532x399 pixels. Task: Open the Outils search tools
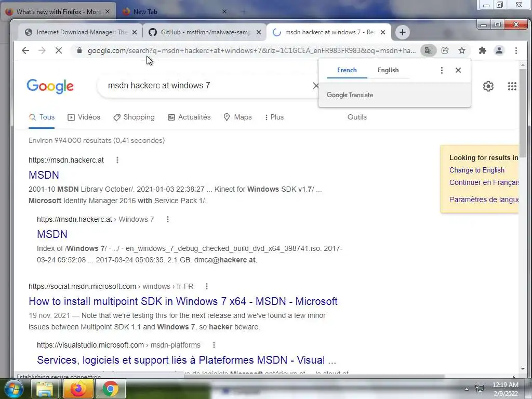tap(357, 117)
